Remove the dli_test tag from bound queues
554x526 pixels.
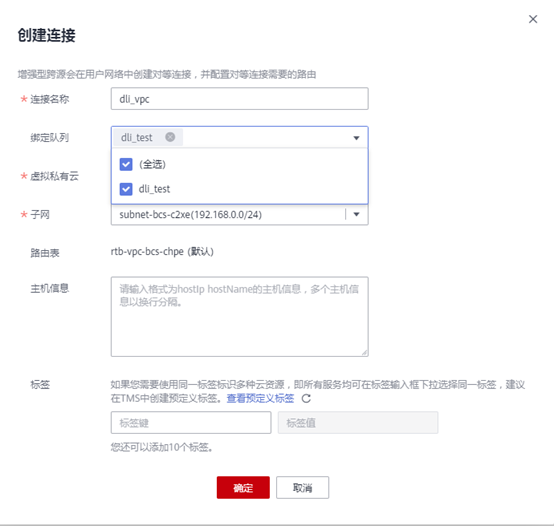[x=170, y=137]
